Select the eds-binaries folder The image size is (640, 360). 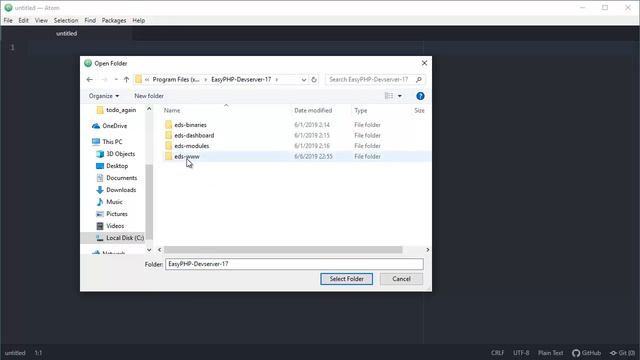coord(190,125)
